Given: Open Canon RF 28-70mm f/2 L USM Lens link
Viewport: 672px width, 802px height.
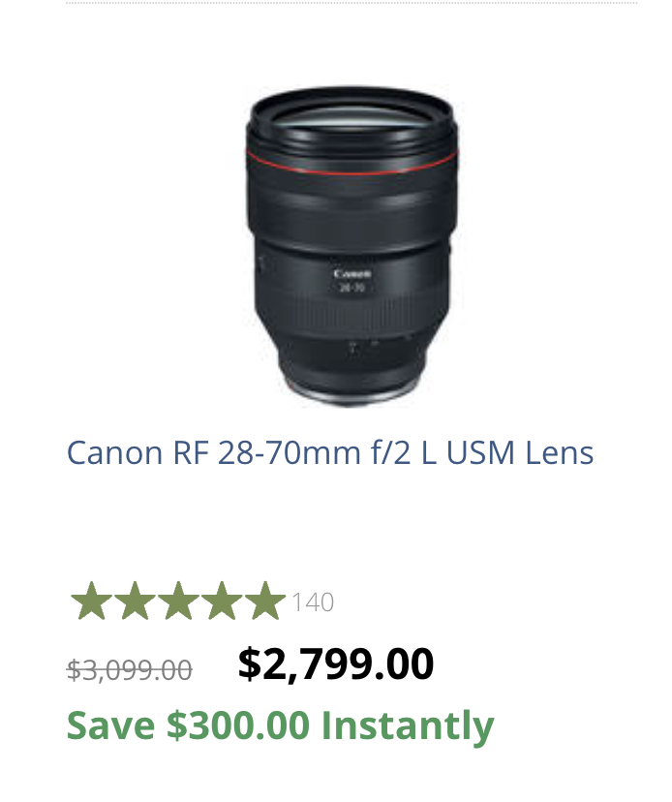Looking at the screenshot, I should [x=330, y=452].
